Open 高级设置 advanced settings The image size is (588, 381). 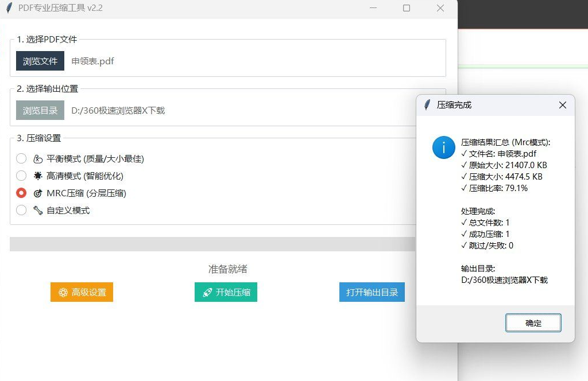tap(82, 292)
